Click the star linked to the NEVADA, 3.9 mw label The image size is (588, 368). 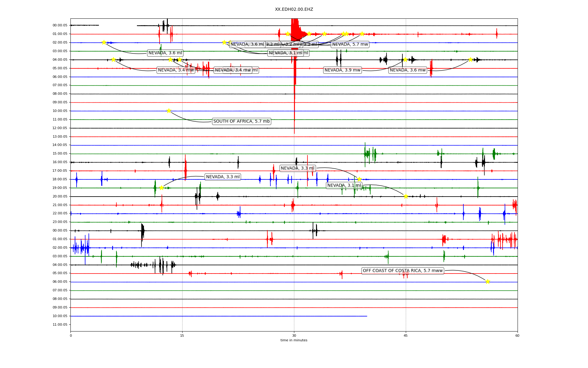pyautogui.click(x=405, y=59)
